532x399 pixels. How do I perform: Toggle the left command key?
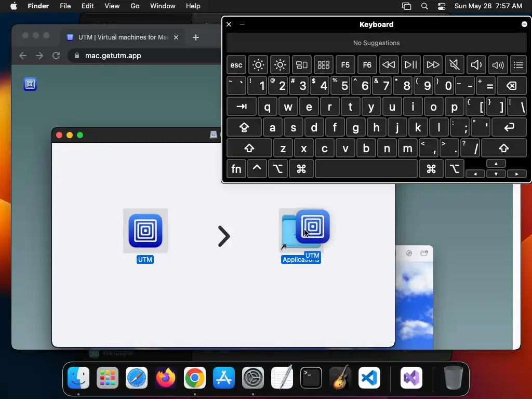pos(301,169)
